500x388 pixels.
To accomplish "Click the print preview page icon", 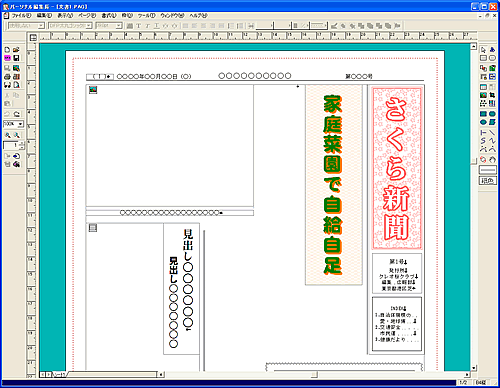I will [x=16, y=85].
